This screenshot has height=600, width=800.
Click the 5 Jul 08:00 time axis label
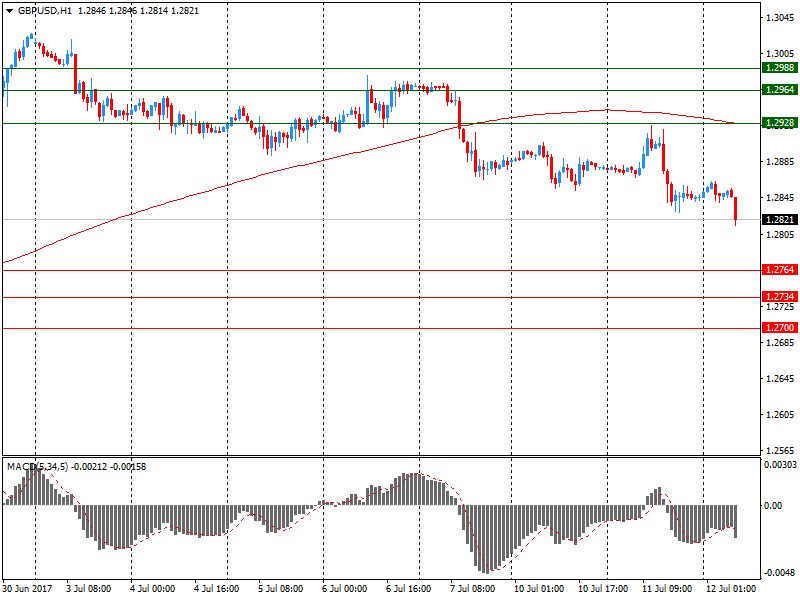click(281, 589)
